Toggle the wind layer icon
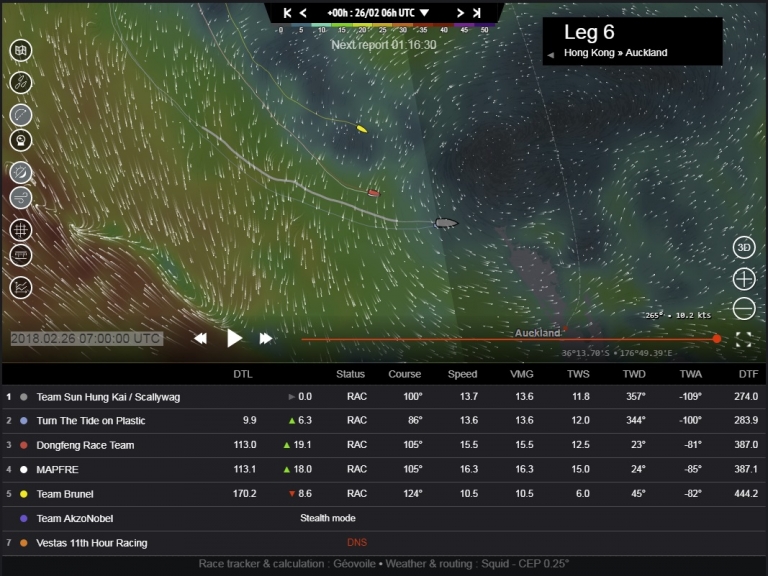This screenshot has height=576, width=768. pyautogui.click(x=21, y=198)
